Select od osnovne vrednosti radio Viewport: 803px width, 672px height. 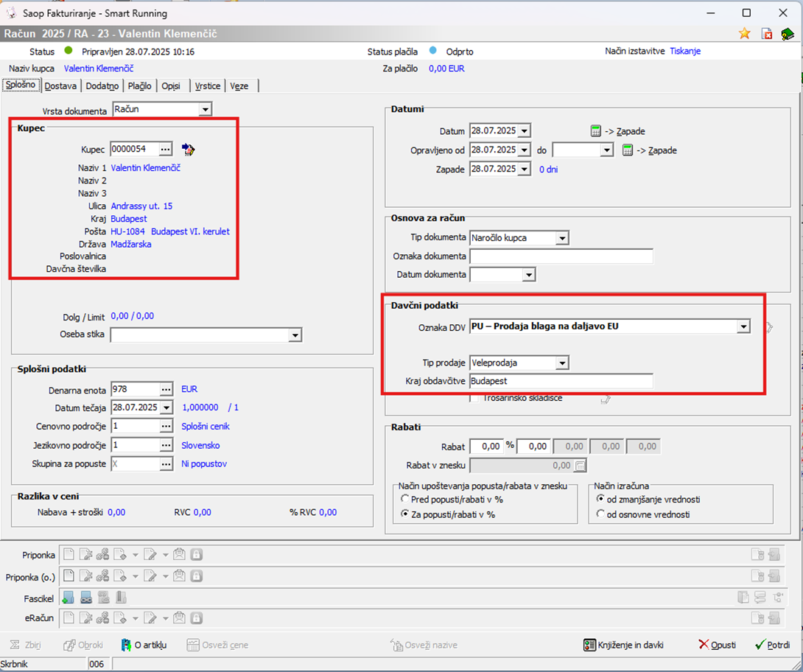pyautogui.click(x=600, y=514)
